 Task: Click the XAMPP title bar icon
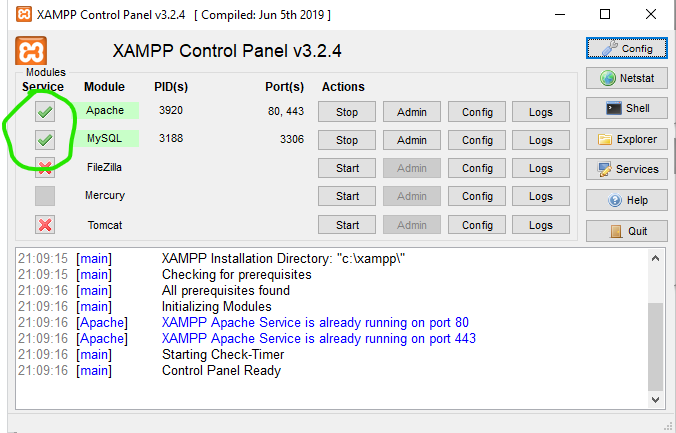24,14
